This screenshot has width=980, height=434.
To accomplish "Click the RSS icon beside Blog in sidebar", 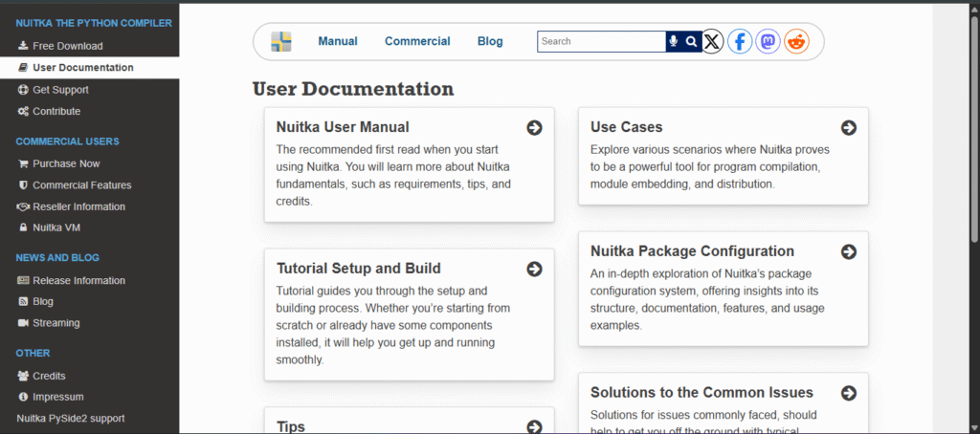I will click(x=23, y=302).
